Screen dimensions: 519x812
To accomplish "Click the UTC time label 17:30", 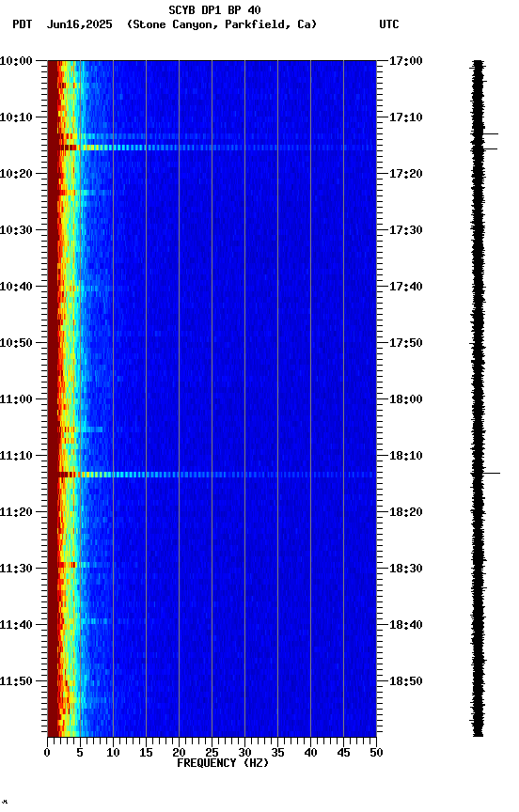I will (x=406, y=230).
